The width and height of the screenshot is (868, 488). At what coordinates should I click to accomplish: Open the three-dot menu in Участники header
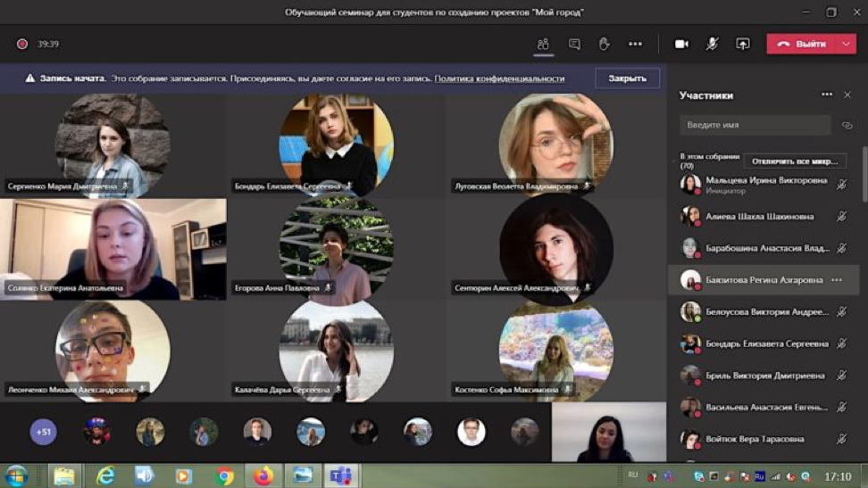[x=827, y=95]
